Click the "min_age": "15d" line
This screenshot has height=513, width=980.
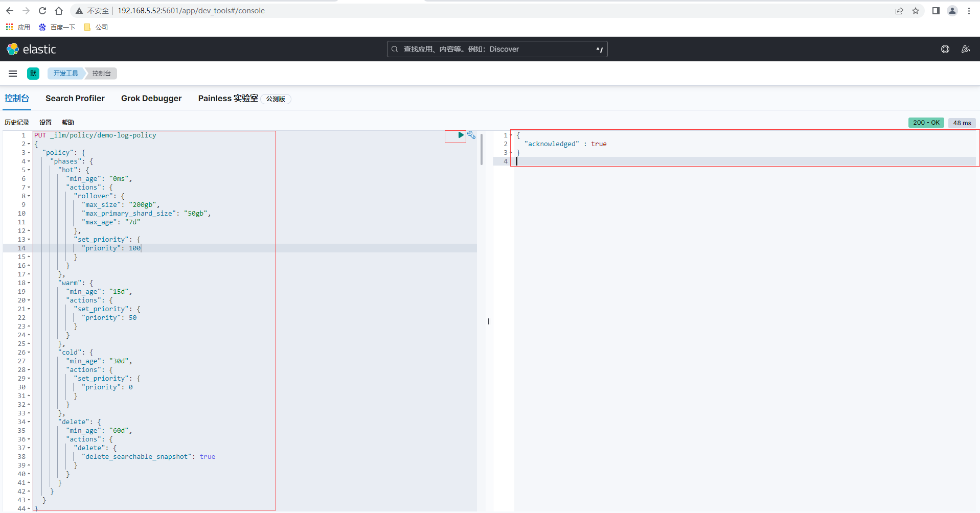click(99, 292)
